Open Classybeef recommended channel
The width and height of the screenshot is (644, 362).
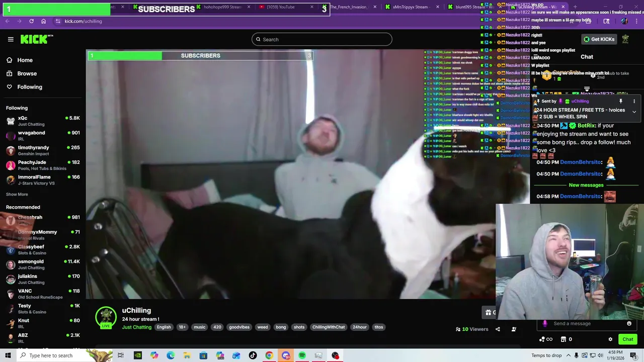click(43, 249)
